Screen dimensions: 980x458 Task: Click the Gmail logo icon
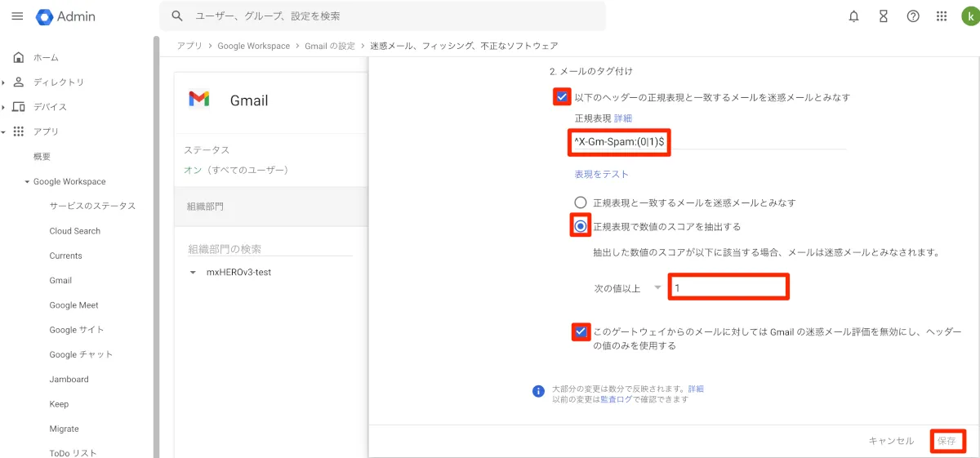(x=199, y=100)
